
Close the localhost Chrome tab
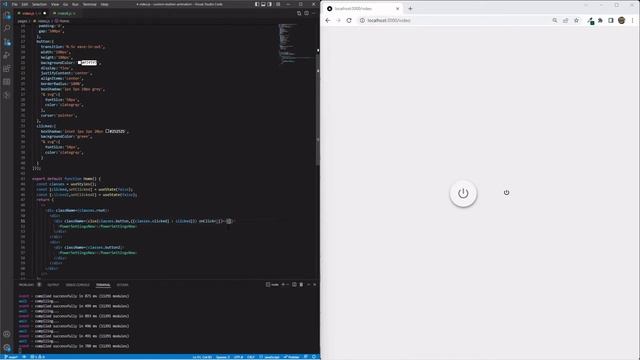398,9
